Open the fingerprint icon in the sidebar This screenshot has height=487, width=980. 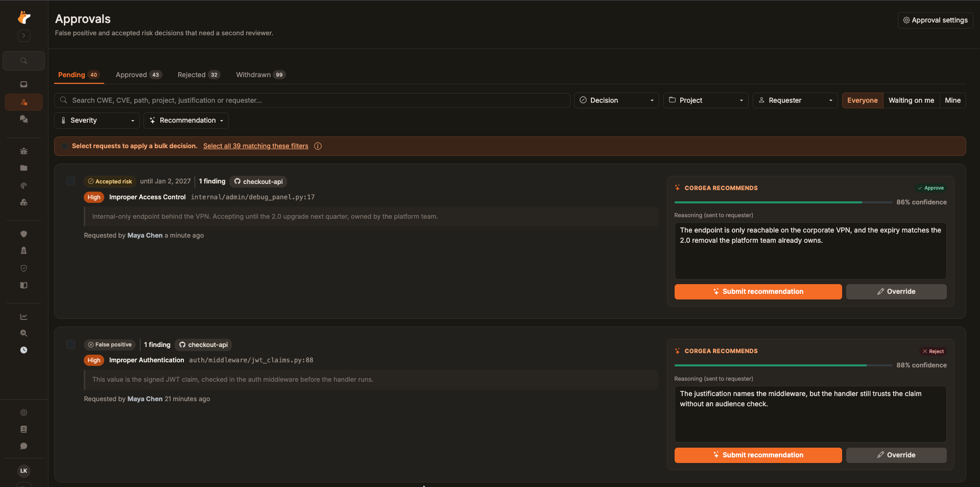click(23, 185)
